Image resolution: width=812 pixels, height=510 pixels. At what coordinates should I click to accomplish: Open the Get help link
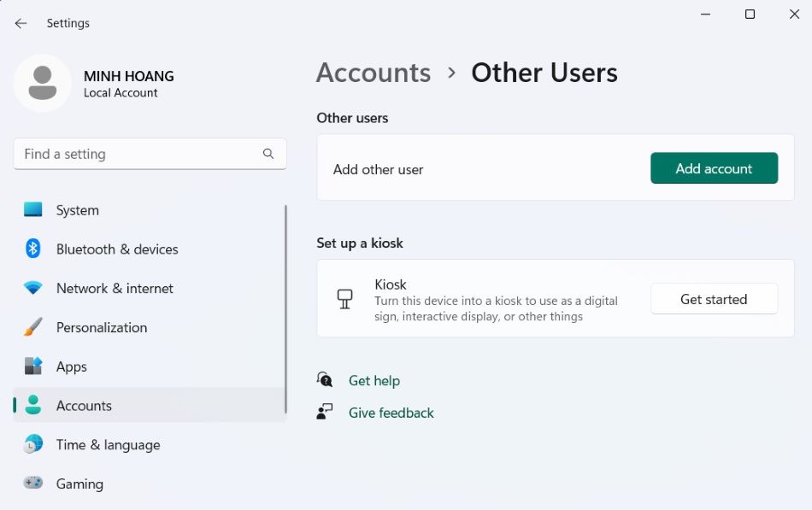pyautogui.click(x=374, y=380)
